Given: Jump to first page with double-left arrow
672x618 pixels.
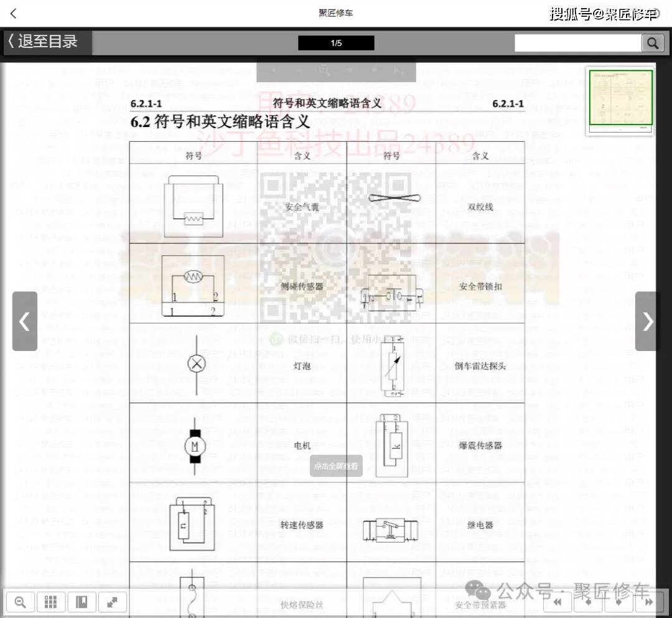Looking at the screenshot, I should (x=558, y=602).
